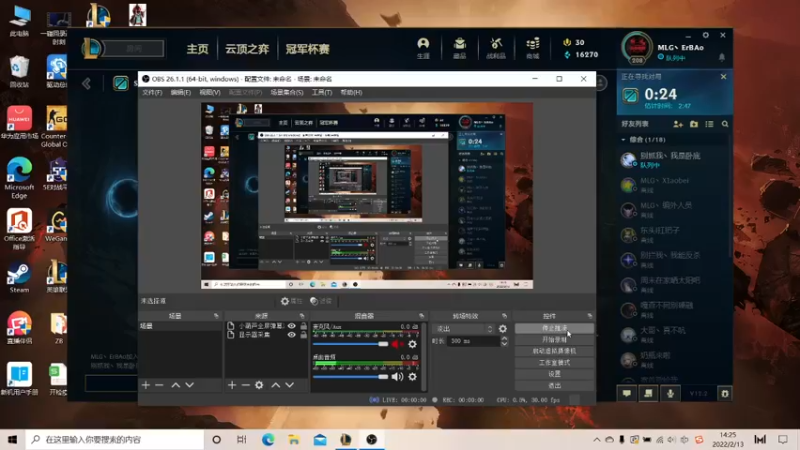
Task: Click the friends list view options icon
Action: [709, 124]
